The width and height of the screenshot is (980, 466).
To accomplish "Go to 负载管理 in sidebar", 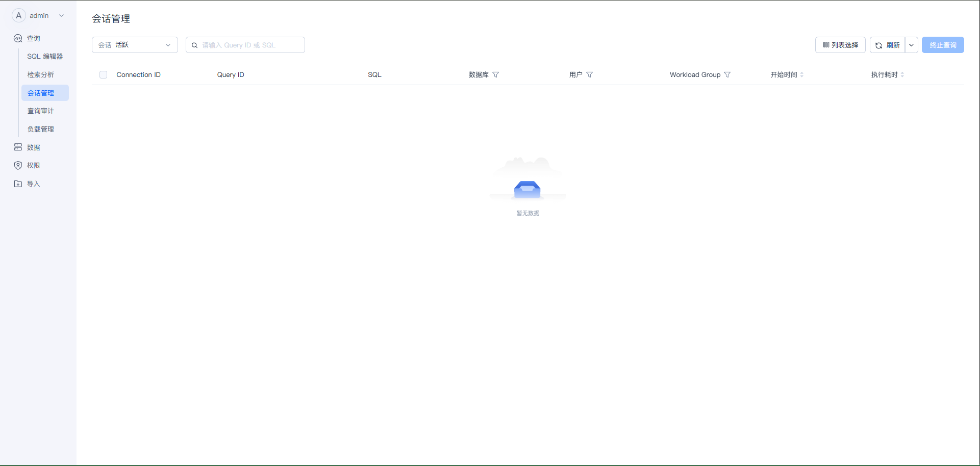I will (x=41, y=130).
